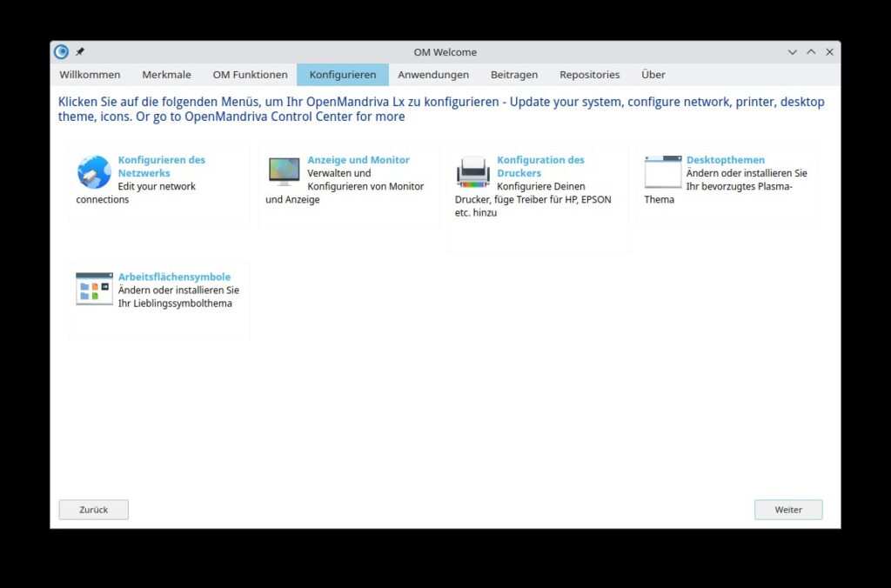Go to the OM Funktionen tab

point(250,75)
